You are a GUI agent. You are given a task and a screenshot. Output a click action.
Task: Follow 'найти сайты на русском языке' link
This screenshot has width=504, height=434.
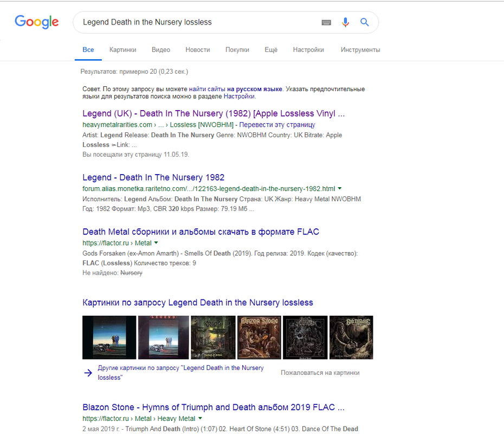click(x=236, y=89)
